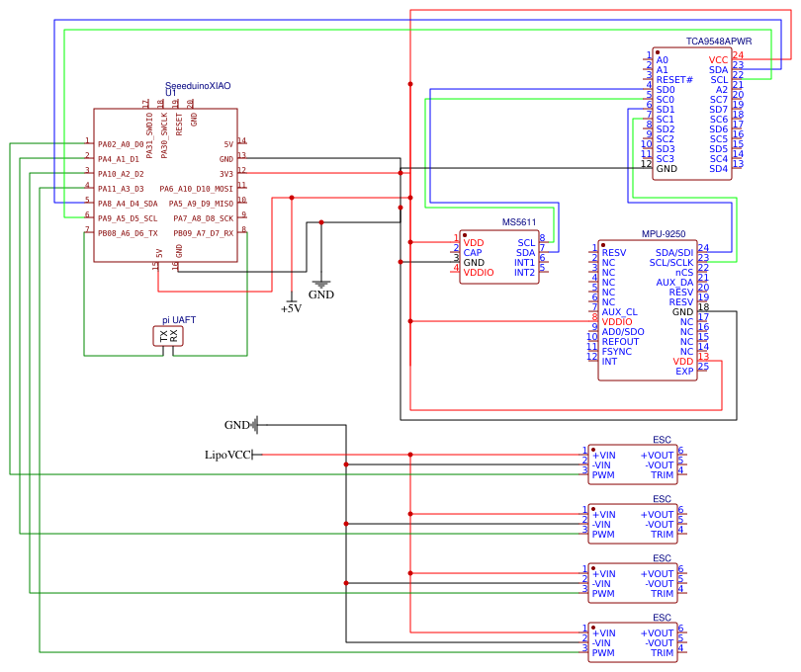801x672 pixels.
Task: Click the bottom ESC component block
Action: (x=633, y=640)
